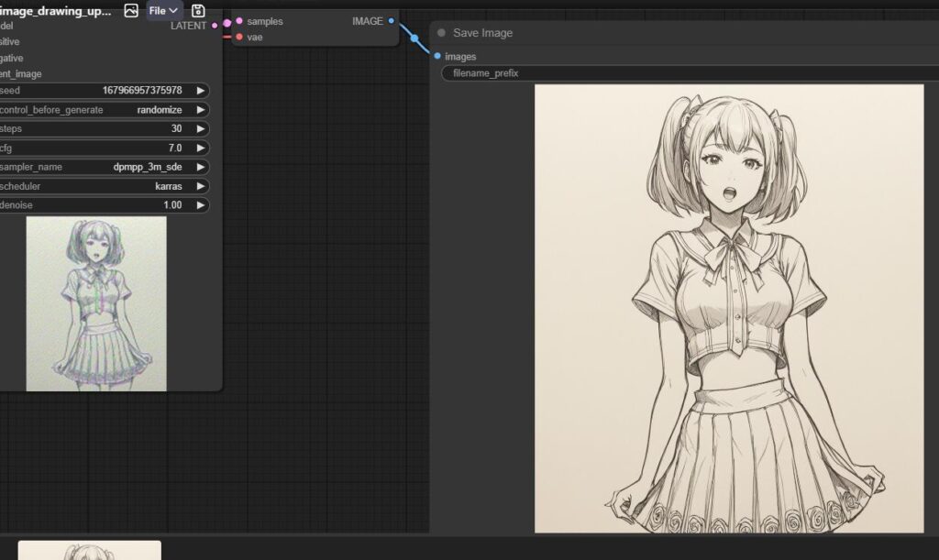Viewport: 939px width, 560px height.
Task: Click the filename_prefix input field
Action: [x=690, y=73]
